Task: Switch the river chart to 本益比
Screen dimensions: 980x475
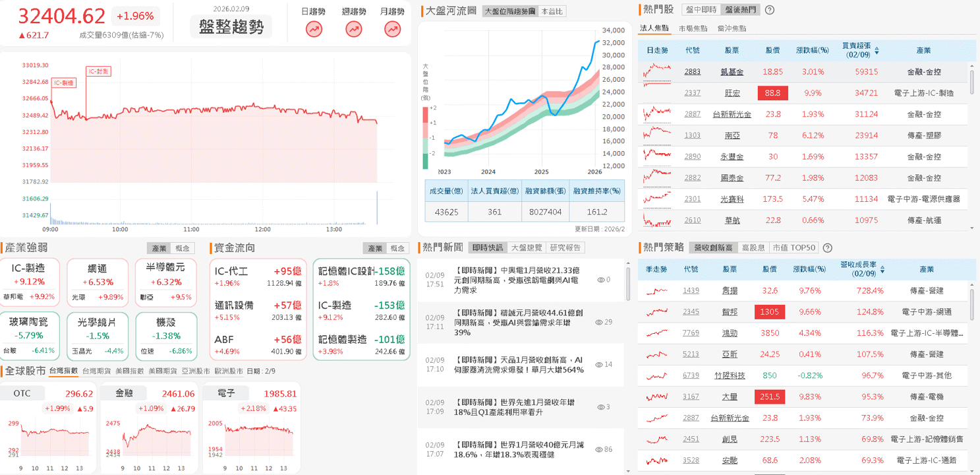Action: click(552, 11)
